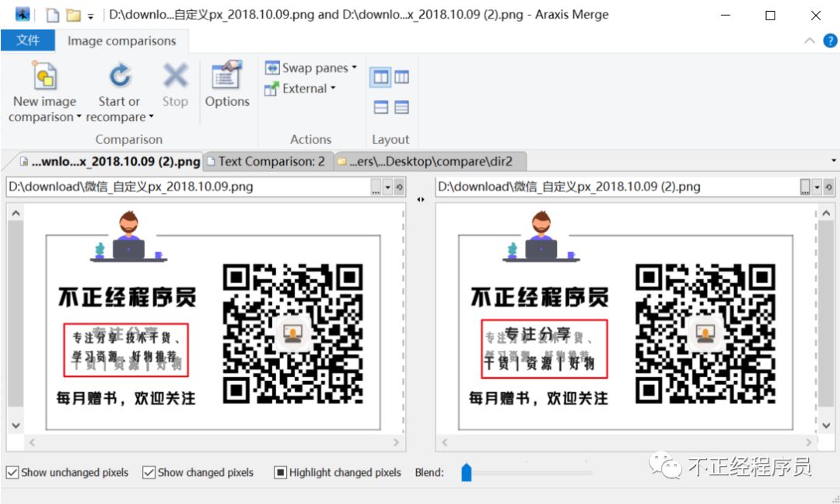
Task: Switch to the 2018.10.09 (2).png comparison tab
Action: click(110, 161)
